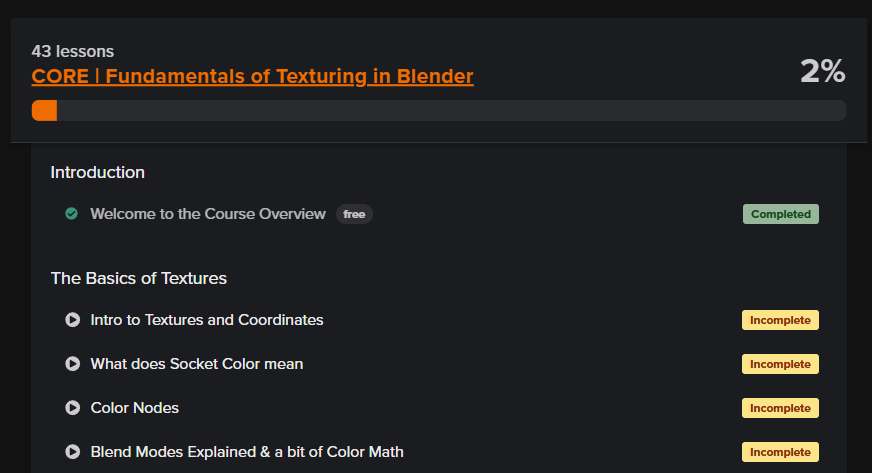Click Incomplete badge for Color Nodes
The image size is (872, 473).
(780, 408)
